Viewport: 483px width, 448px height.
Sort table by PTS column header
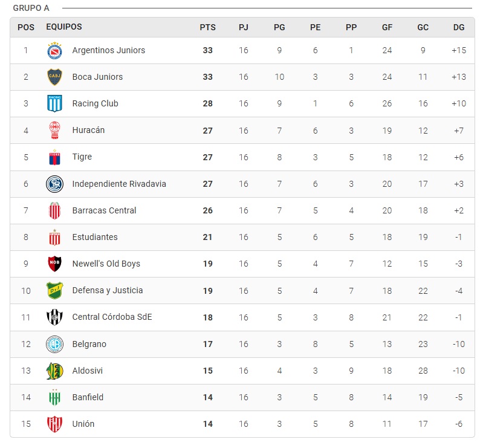click(207, 27)
